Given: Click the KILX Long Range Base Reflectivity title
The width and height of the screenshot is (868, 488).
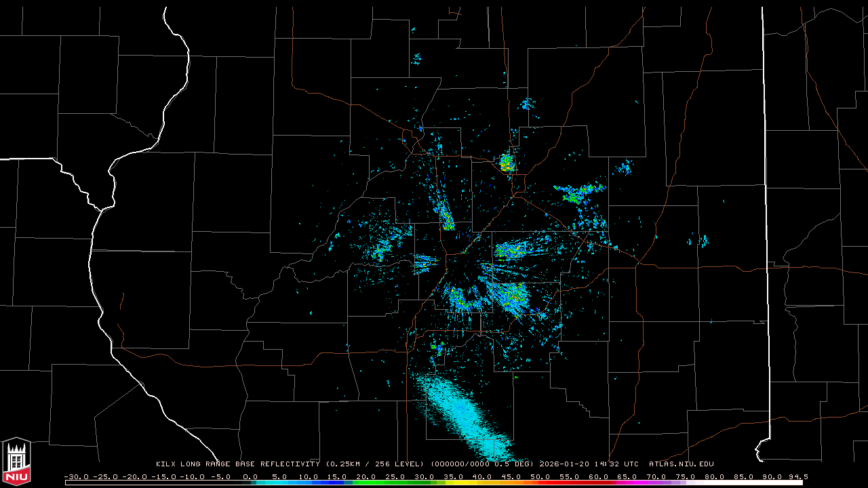Looking at the screenshot, I should [237, 464].
